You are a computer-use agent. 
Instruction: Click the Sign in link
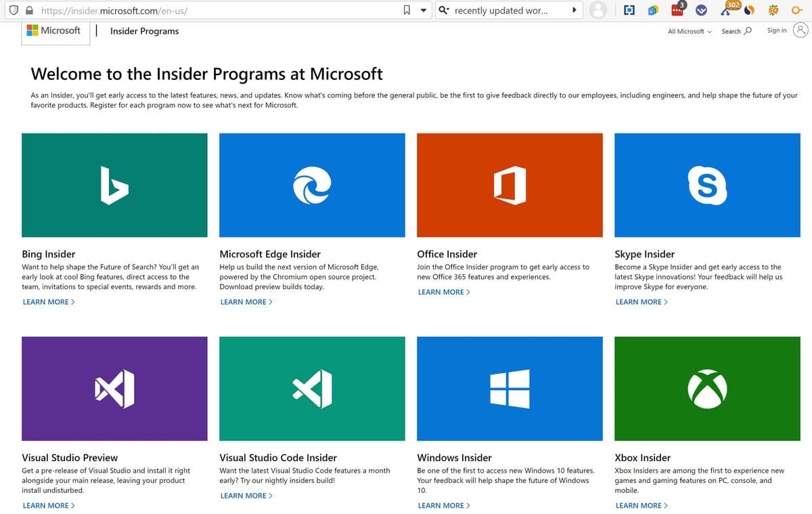777,30
